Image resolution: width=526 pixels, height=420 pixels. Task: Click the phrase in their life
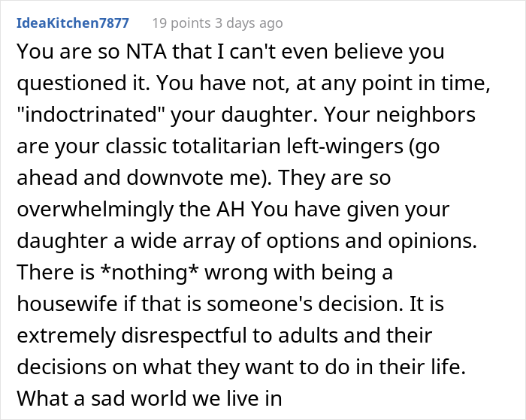coord(405,367)
